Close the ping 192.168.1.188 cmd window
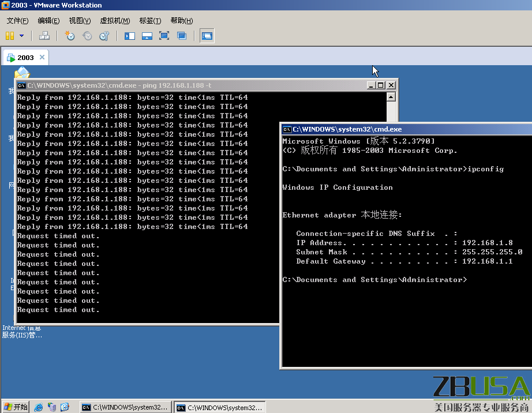The height and width of the screenshot is (413, 532). 391,85
